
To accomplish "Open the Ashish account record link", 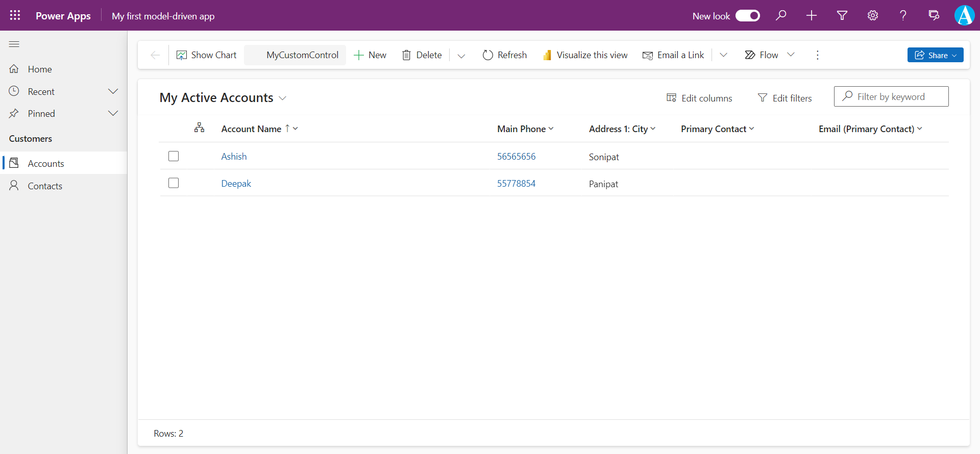I will pyautogui.click(x=234, y=157).
